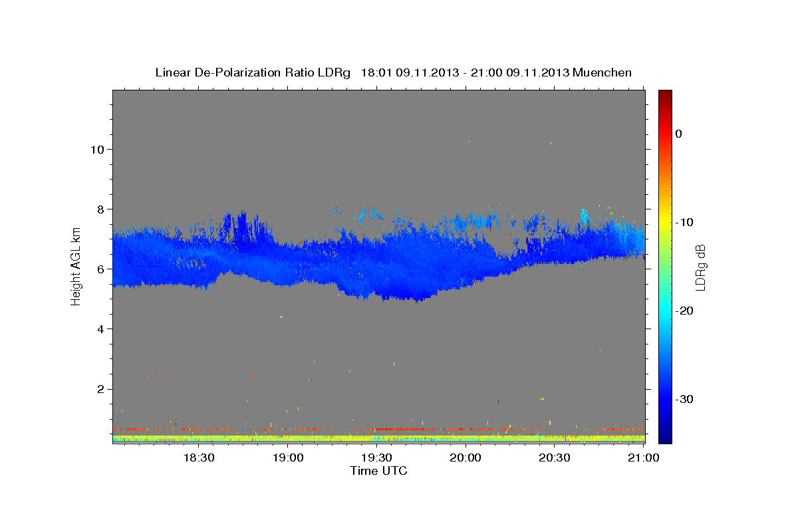Click the yellow-green band at the plot bottom
The height and width of the screenshot is (532, 798).
379,438
